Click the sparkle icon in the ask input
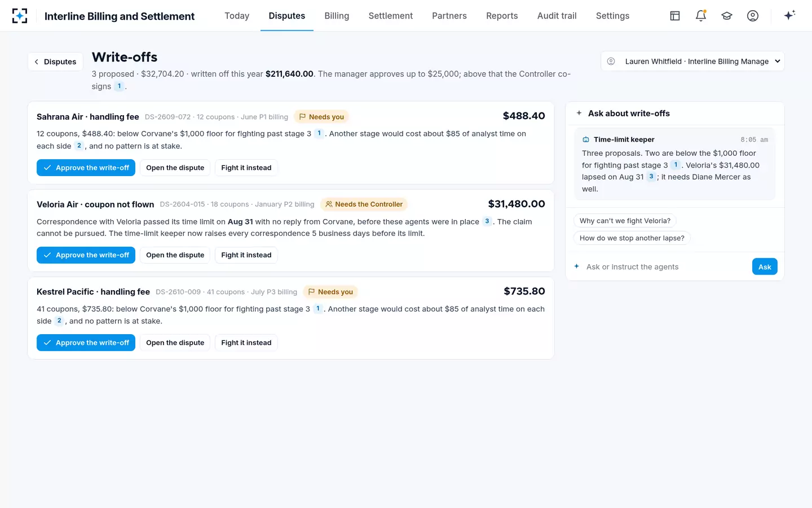Image resolution: width=812 pixels, height=508 pixels. point(577,266)
